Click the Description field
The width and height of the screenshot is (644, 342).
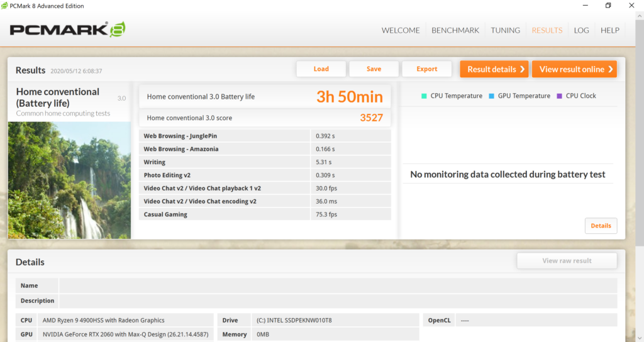tap(338, 301)
